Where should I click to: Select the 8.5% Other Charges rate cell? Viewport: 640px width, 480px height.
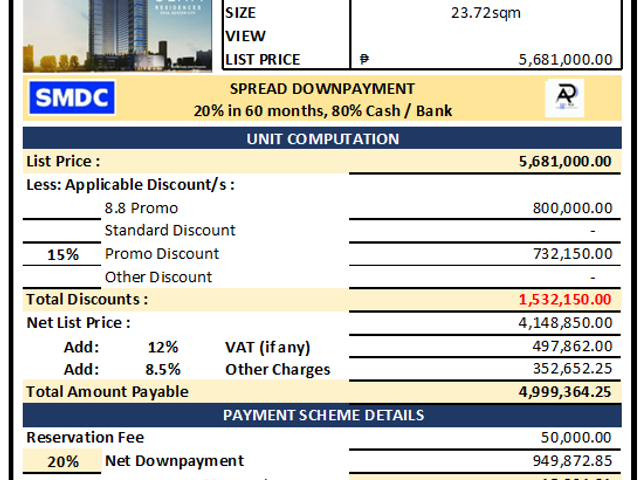click(x=162, y=369)
